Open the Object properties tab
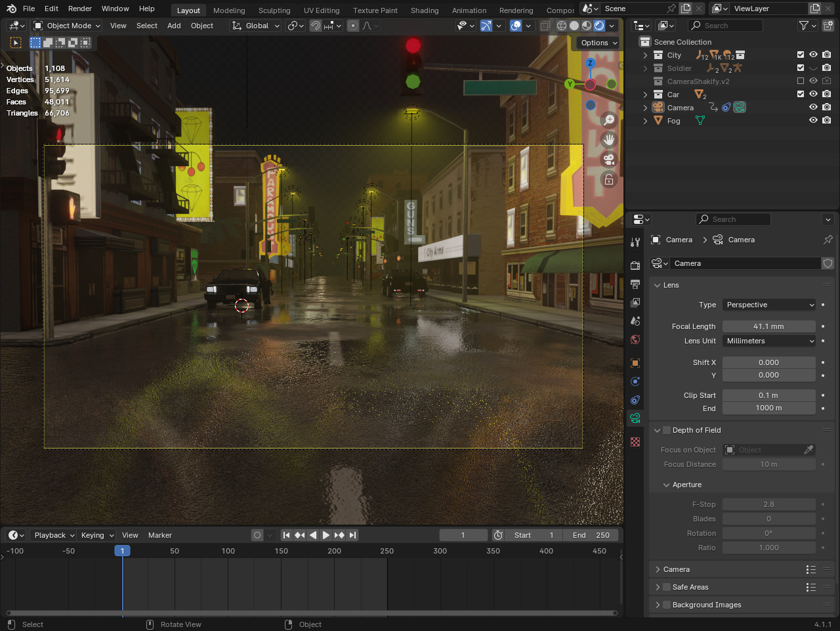Viewport: 840px width, 631px height. [x=635, y=362]
